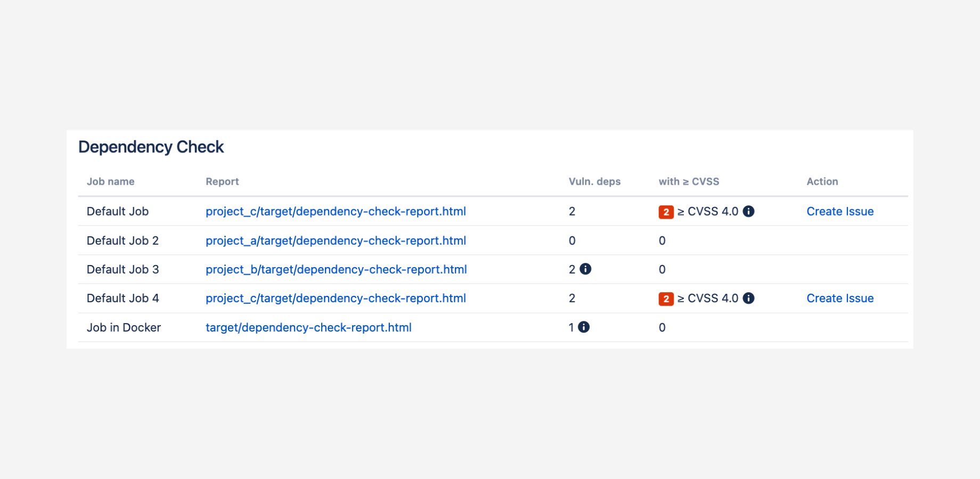Open the project_b dependency check report

pyautogui.click(x=336, y=269)
